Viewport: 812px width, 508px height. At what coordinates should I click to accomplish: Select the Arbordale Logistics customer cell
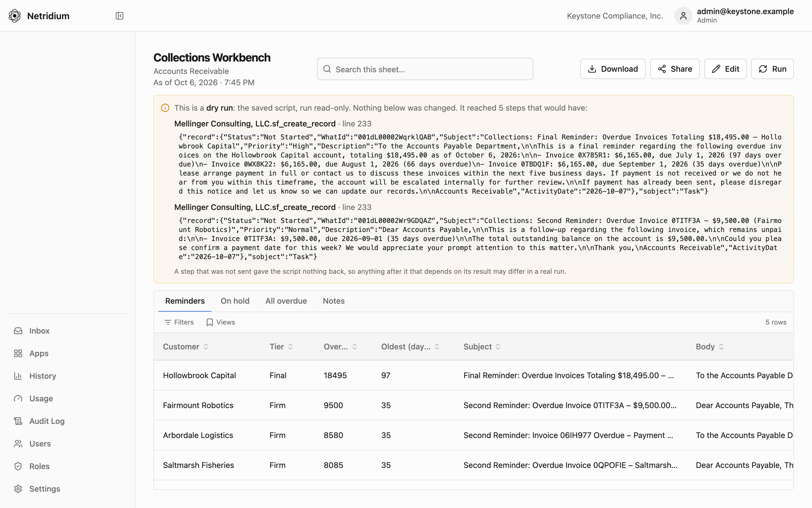pos(198,435)
